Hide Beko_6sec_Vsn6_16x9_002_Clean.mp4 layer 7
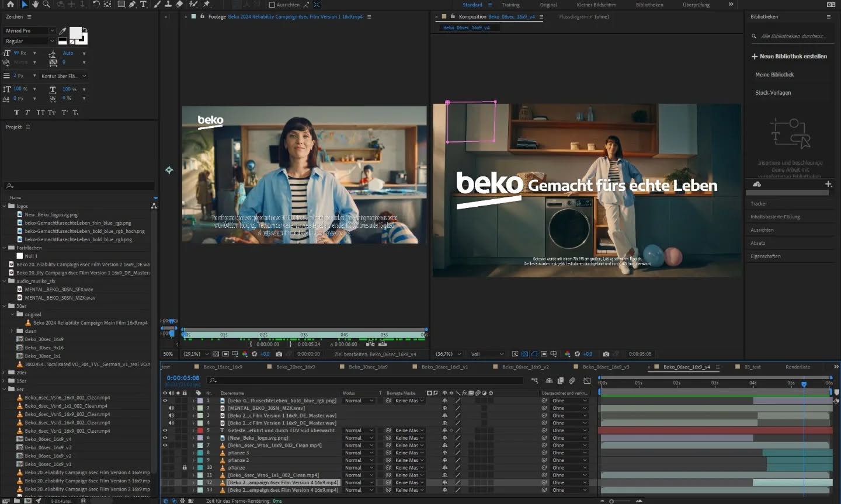 (165, 446)
